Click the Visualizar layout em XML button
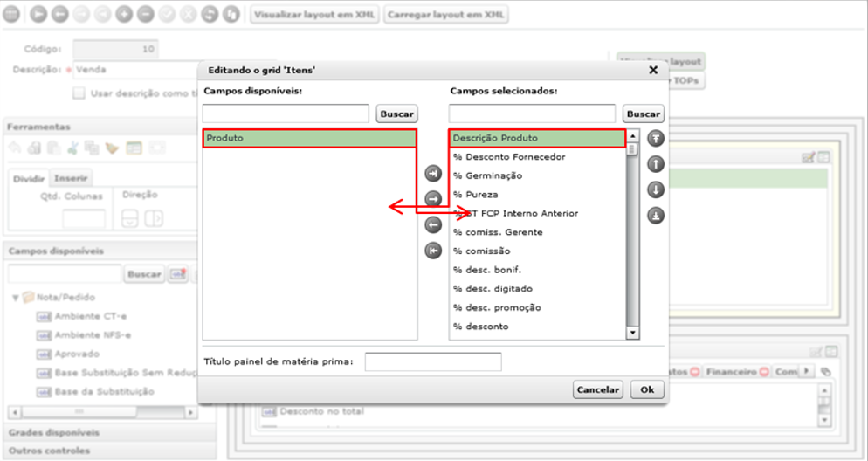This screenshot has height=461, width=868. click(315, 15)
